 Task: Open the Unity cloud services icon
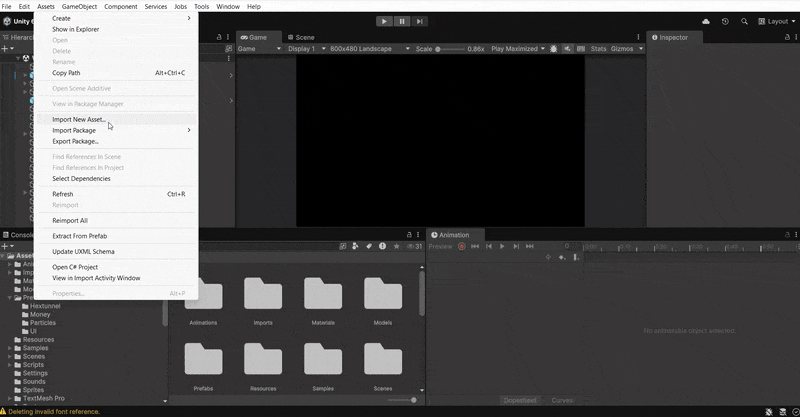click(706, 21)
